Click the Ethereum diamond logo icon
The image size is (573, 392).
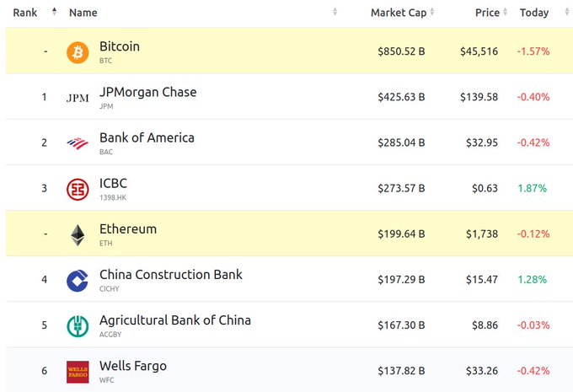[78, 235]
